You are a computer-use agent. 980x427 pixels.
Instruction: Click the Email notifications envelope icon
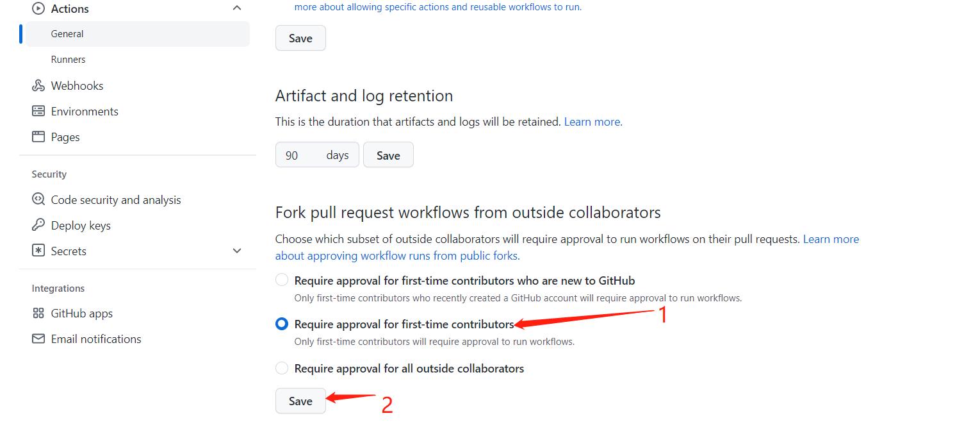(38, 339)
